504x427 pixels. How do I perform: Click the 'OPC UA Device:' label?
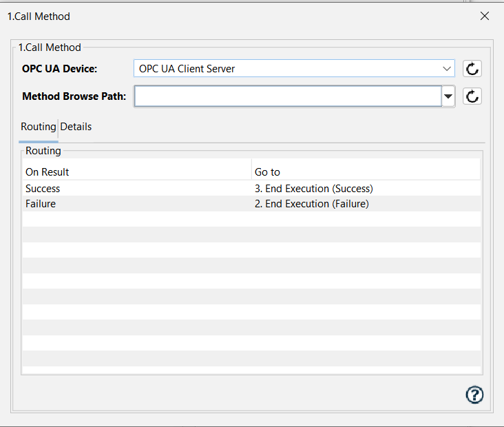point(60,68)
